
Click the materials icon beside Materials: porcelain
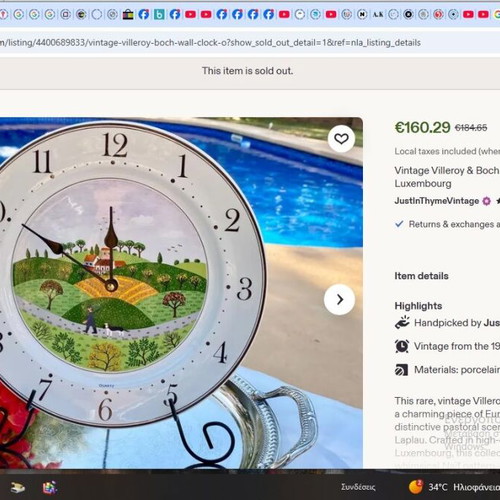coord(401,370)
